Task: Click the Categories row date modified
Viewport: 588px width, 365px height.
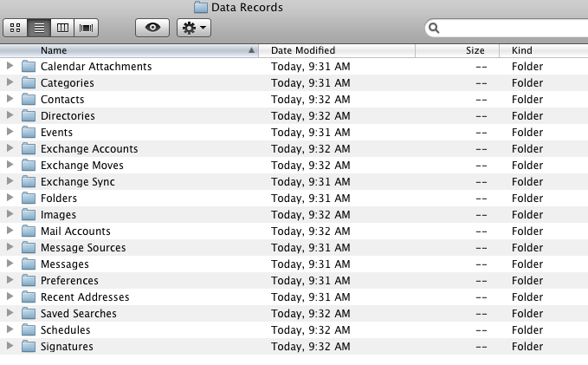Action: coord(311,82)
